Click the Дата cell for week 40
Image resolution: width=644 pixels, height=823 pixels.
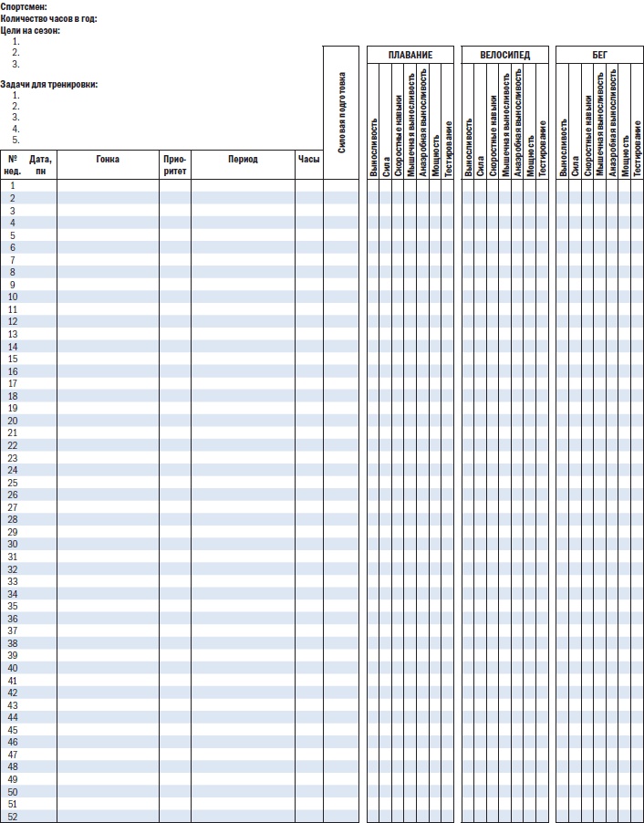[41, 668]
